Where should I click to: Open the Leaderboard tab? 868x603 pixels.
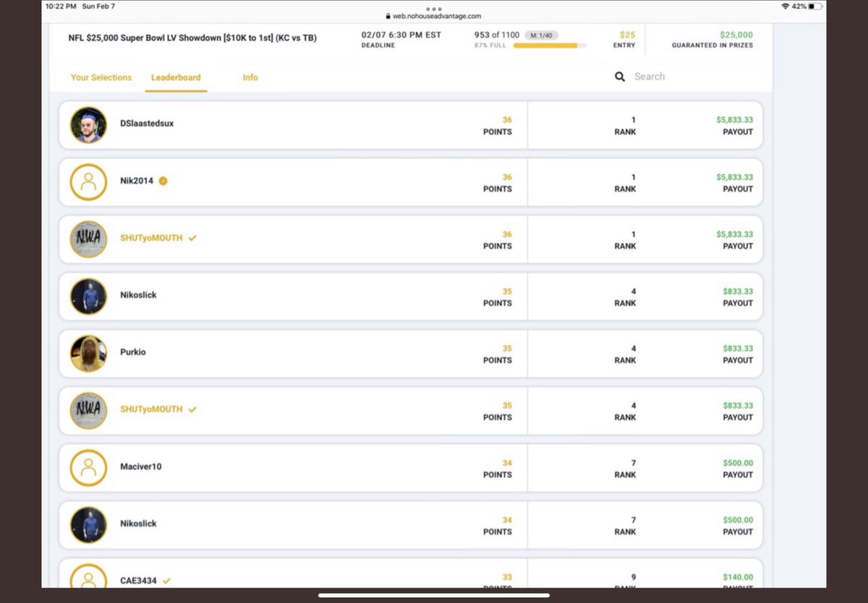pos(176,77)
